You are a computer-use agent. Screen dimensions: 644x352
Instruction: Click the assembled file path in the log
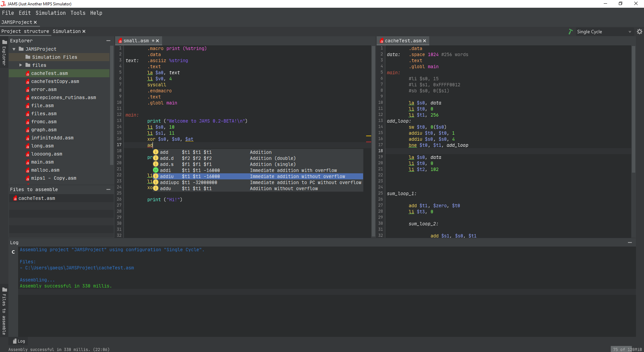(79, 268)
